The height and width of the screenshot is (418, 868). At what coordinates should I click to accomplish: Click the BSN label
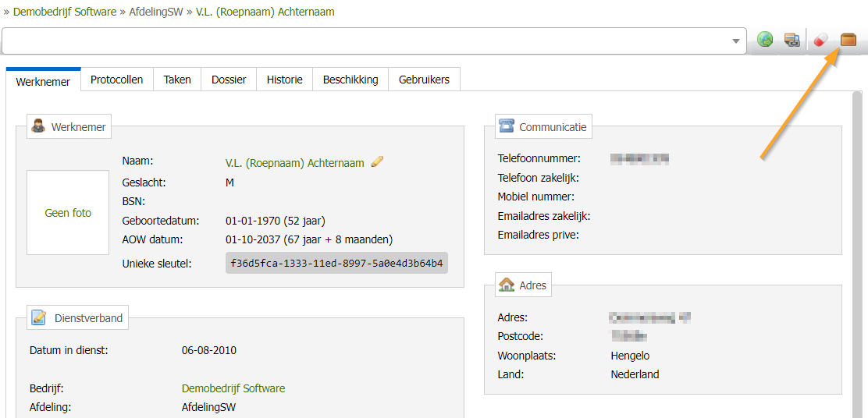click(133, 201)
